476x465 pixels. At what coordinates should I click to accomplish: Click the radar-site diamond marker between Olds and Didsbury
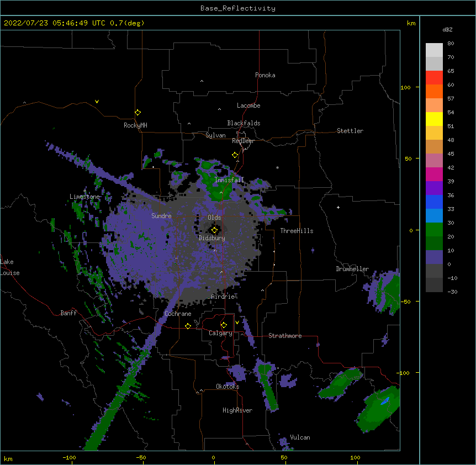(214, 230)
